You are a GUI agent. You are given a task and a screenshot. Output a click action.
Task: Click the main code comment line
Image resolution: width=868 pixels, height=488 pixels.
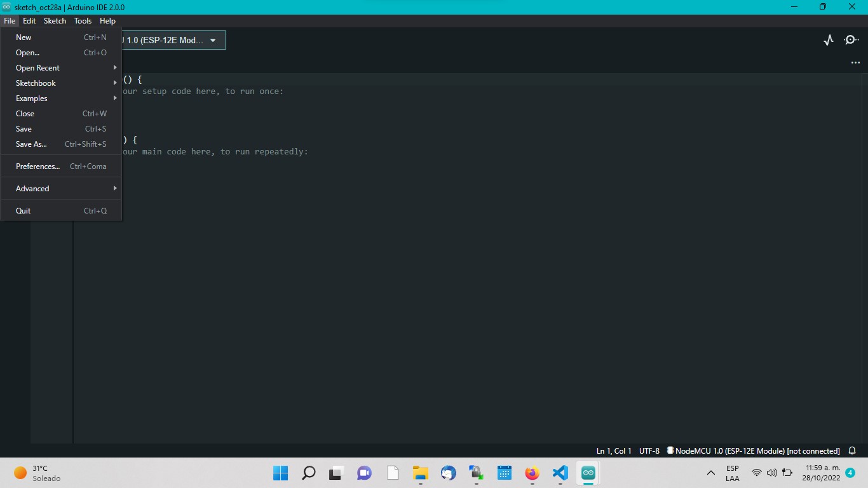214,152
